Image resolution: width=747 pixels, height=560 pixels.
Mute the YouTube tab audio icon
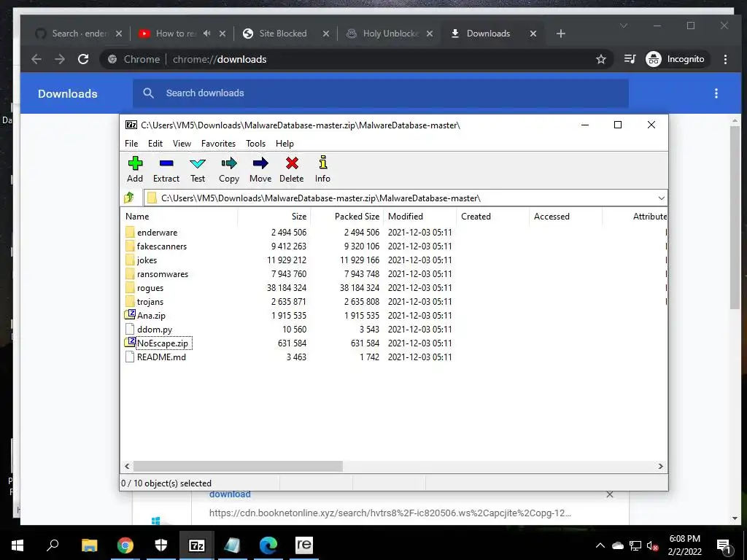[206, 34]
